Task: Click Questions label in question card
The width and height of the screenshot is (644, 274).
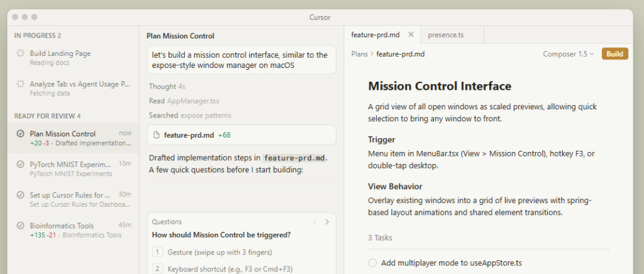Action: click(x=167, y=222)
